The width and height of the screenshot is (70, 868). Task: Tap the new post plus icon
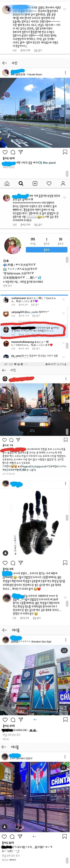pyautogui.click(x=35, y=183)
